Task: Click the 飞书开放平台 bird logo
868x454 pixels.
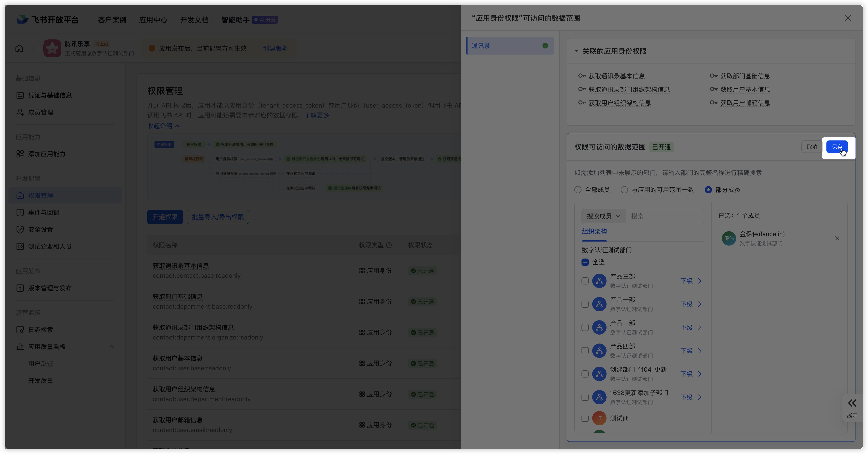Action: [x=22, y=19]
